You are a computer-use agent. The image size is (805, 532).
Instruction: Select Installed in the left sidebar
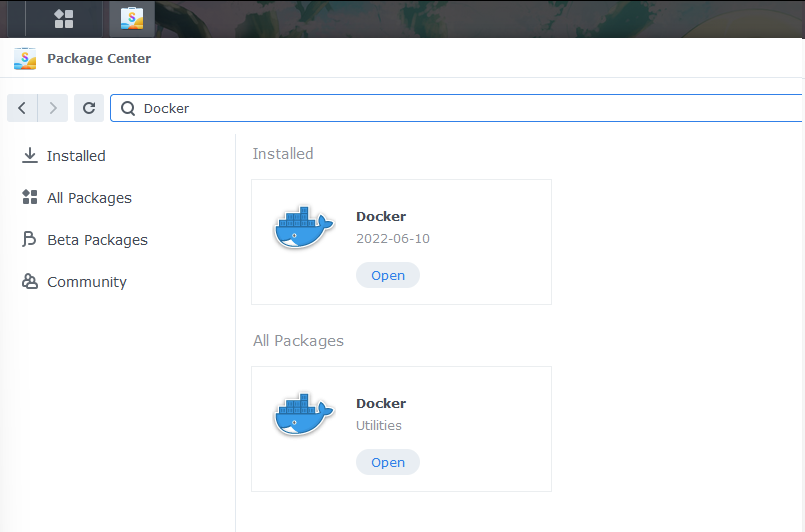(76, 156)
